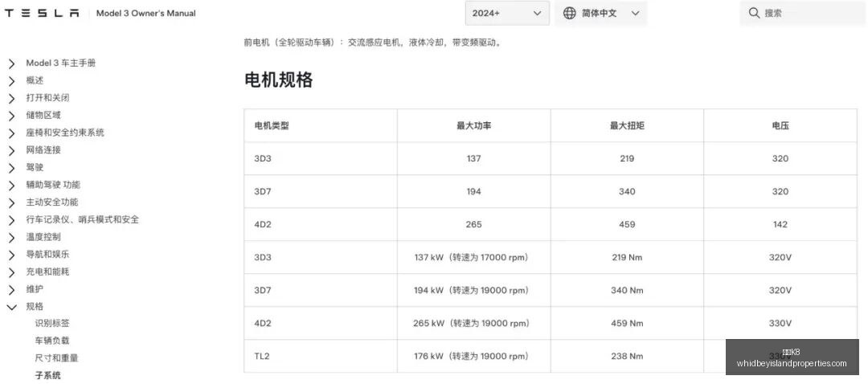Expand the 座椅和安全约束系统 chevron

(11, 133)
